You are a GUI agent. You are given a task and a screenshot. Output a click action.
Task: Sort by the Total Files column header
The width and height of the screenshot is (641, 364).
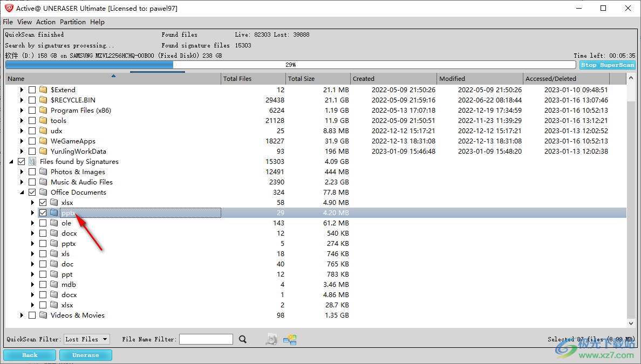click(x=253, y=78)
